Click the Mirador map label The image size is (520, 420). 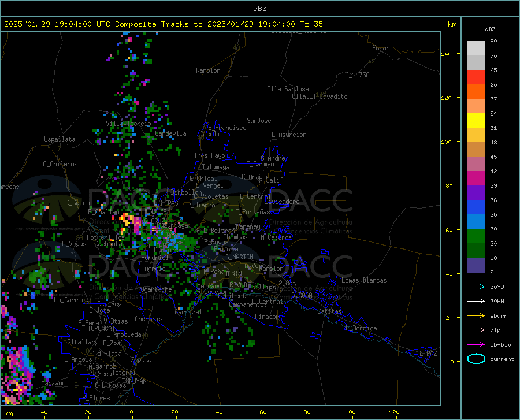tap(266, 317)
